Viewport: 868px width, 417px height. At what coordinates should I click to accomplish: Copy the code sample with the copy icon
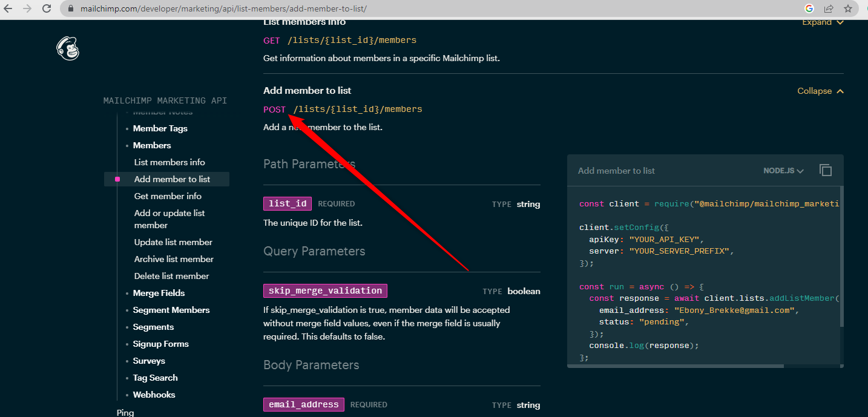825,171
